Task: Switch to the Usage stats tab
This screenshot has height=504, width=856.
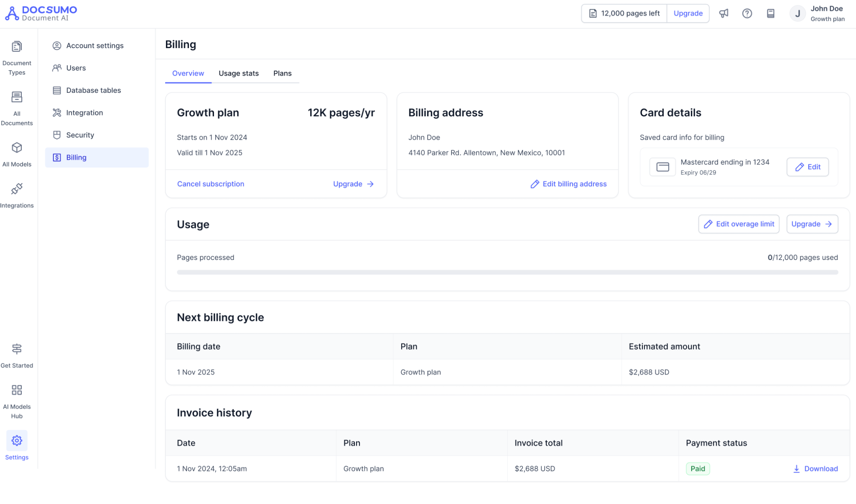Action: [x=238, y=73]
